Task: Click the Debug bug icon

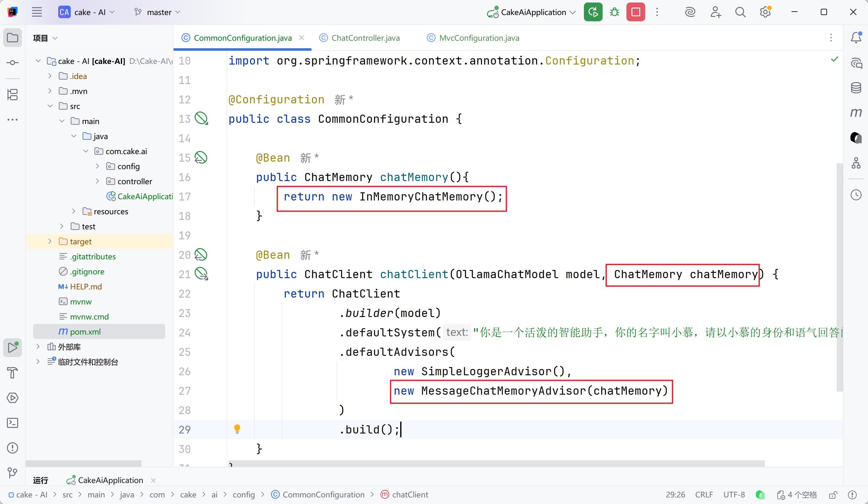Action: [x=614, y=13]
